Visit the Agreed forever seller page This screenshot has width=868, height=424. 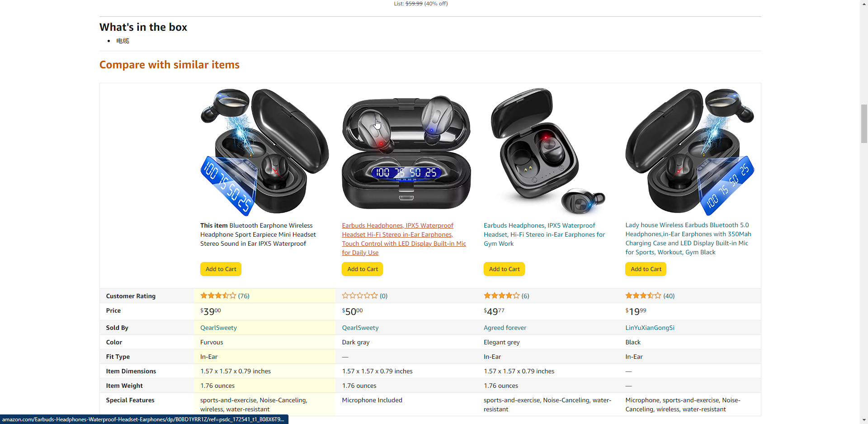505,328
